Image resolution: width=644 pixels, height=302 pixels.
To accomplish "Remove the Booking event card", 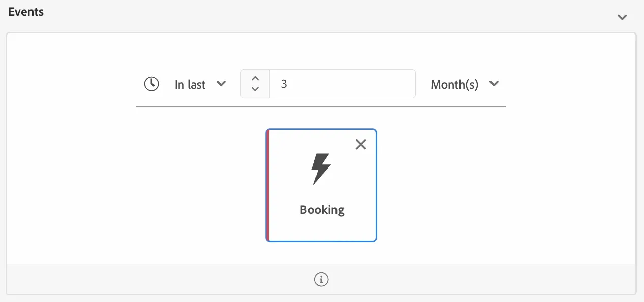I will pyautogui.click(x=361, y=144).
